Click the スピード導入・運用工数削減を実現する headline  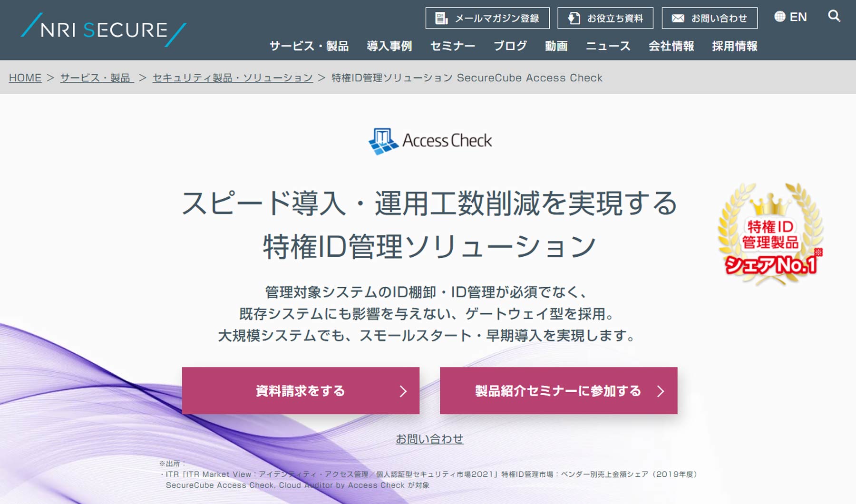point(429,204)
